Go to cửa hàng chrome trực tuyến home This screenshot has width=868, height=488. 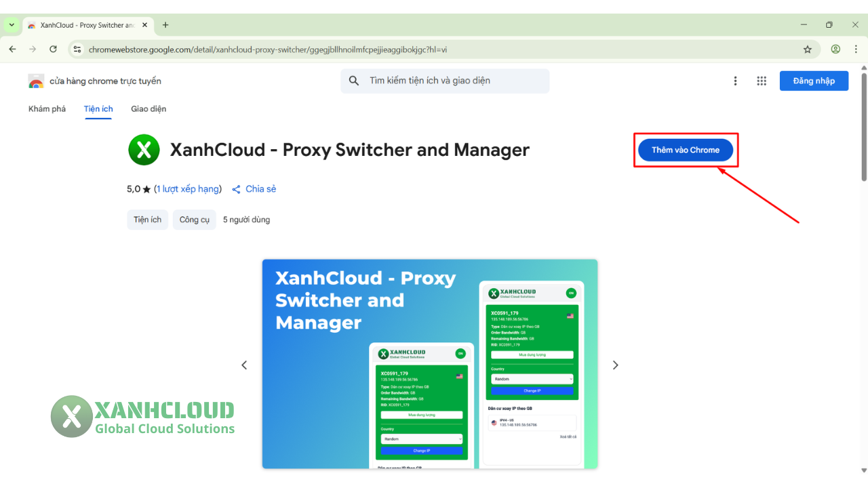pos(105,81)
